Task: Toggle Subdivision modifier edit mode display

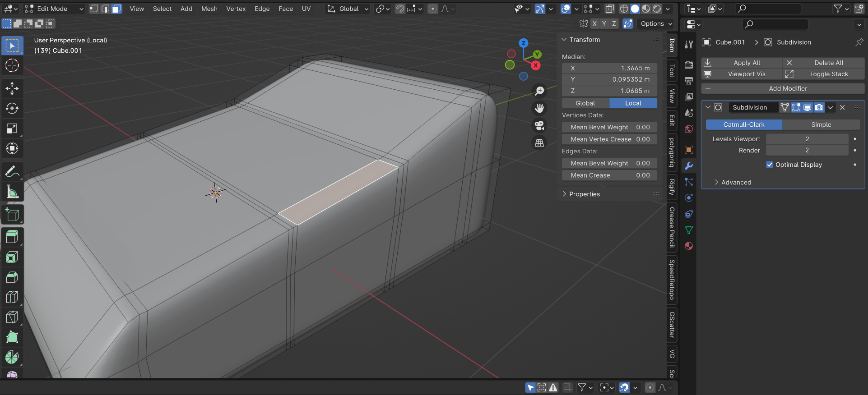Action: [x=796, y=107]
